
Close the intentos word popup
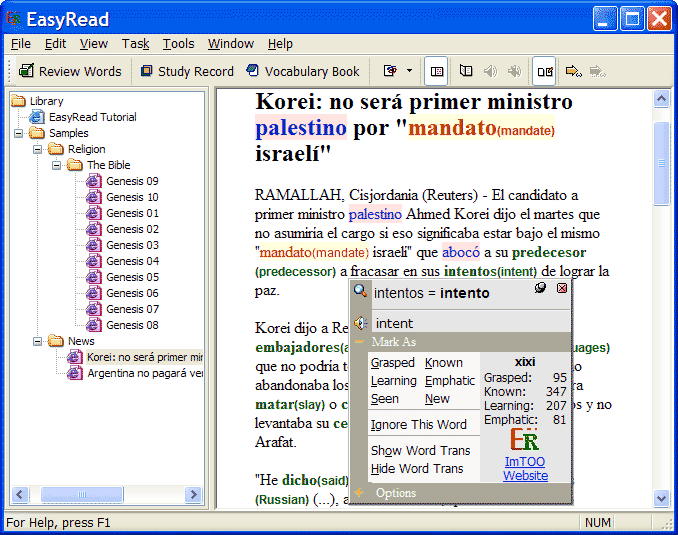point(562,288)
